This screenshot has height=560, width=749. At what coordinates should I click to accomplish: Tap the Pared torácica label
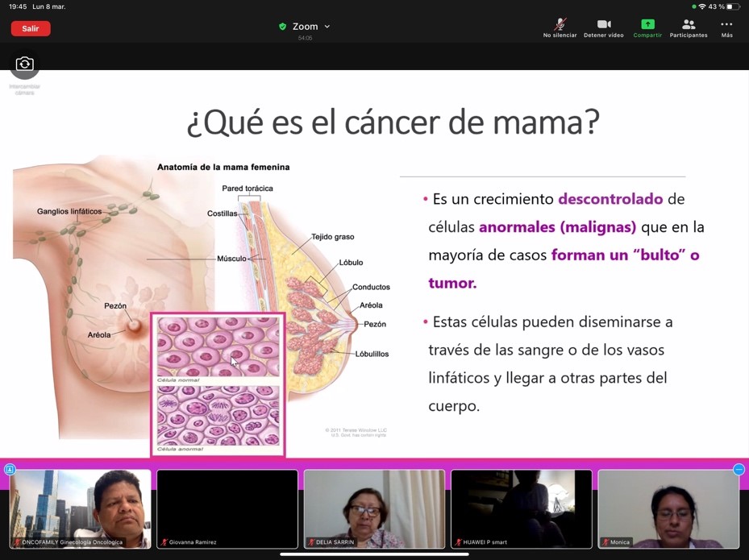(248, 189)
